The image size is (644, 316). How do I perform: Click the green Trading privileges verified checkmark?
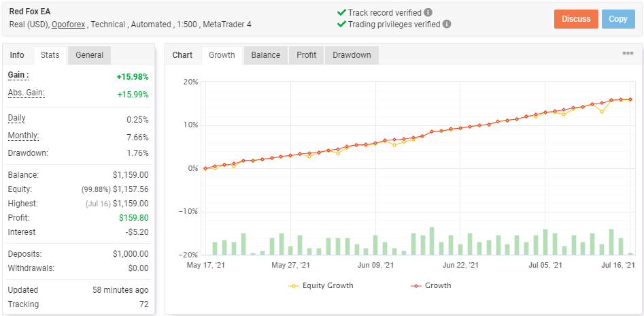click(341, 24)
